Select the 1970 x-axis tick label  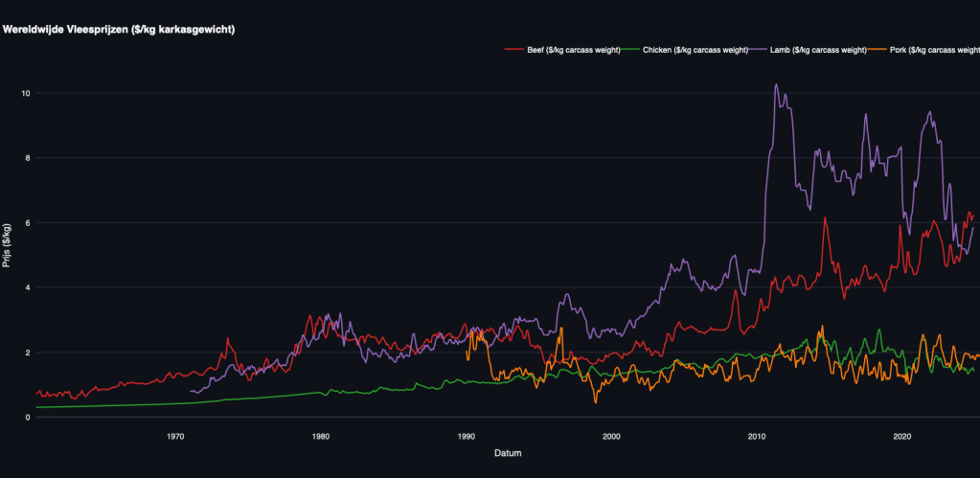tap(175, 435)
